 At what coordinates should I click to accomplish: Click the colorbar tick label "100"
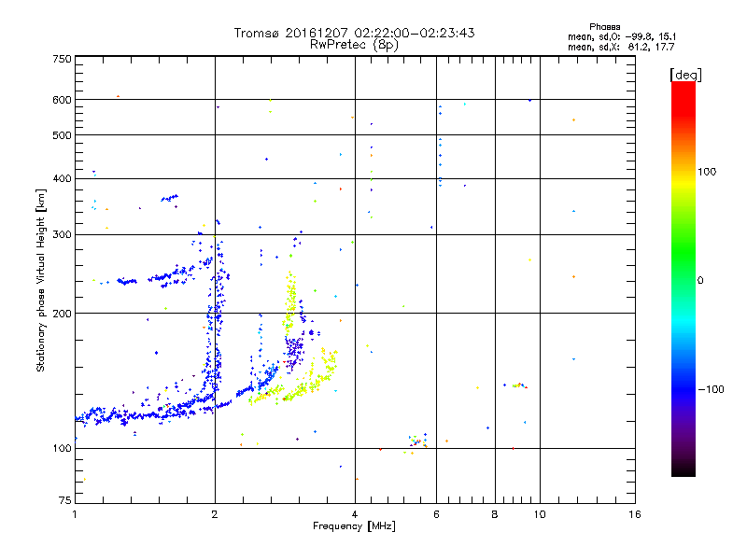pos(707,172)
